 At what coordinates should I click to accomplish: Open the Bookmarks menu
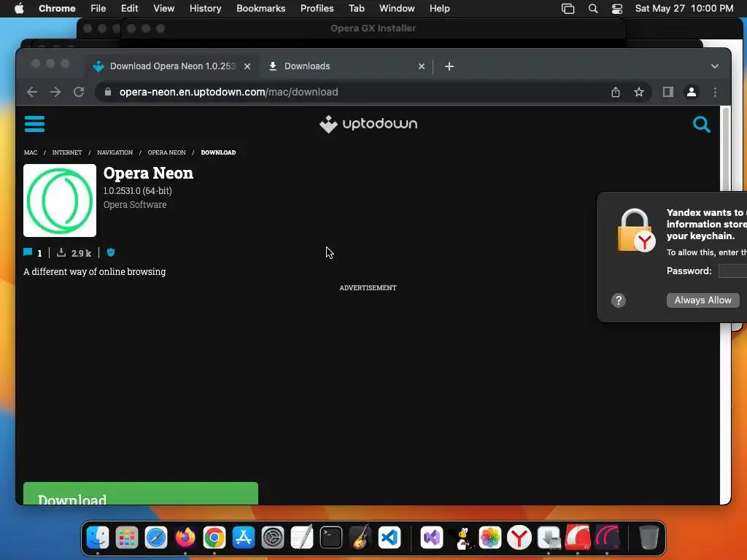(260, 9)
